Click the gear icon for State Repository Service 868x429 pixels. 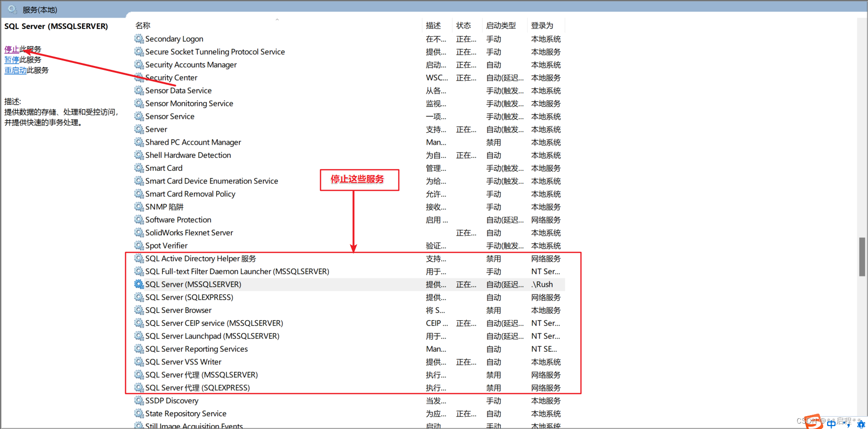pyautogui.click(x=139, y=413)
